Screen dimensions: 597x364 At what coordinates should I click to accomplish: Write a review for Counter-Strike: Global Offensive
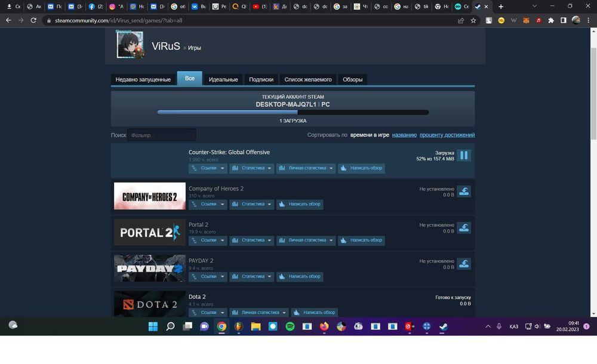pyautogui.click(x=361, y=168)
